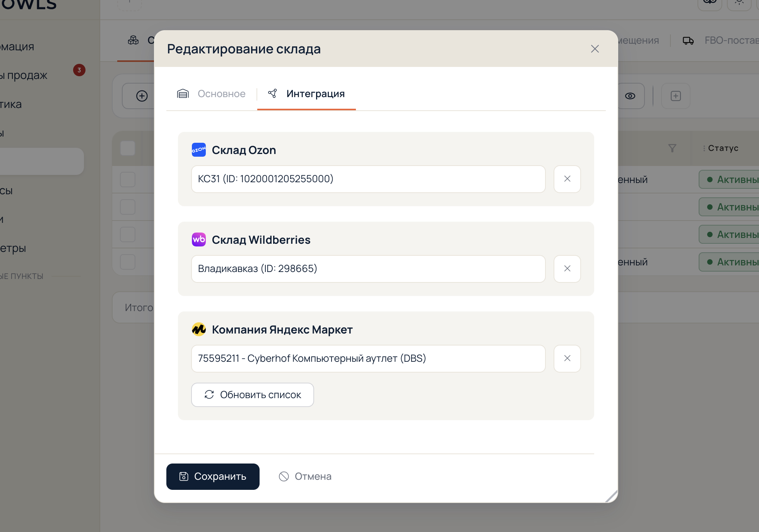Click the Wildberries logo icon

[x=199, y=239]
